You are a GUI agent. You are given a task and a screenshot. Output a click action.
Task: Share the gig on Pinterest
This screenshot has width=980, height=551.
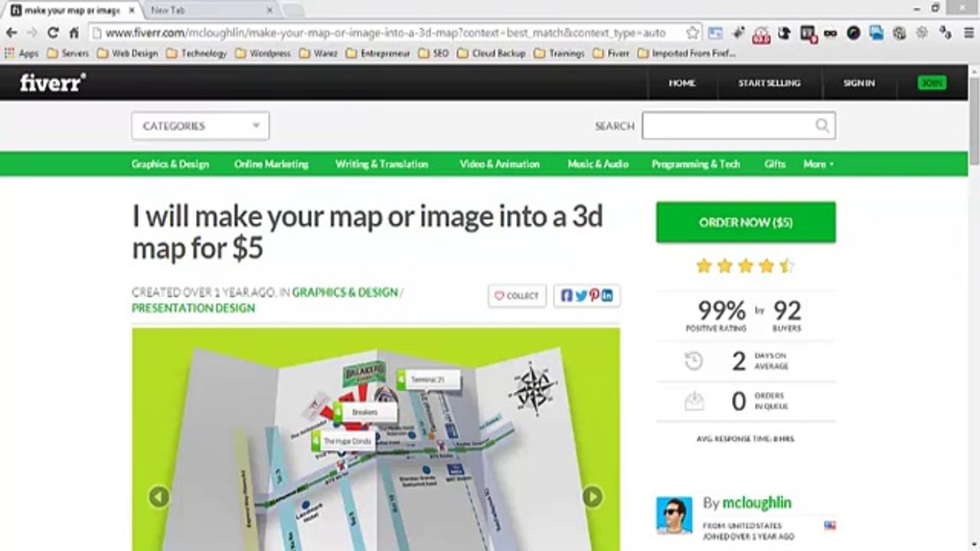coord(593,295)
